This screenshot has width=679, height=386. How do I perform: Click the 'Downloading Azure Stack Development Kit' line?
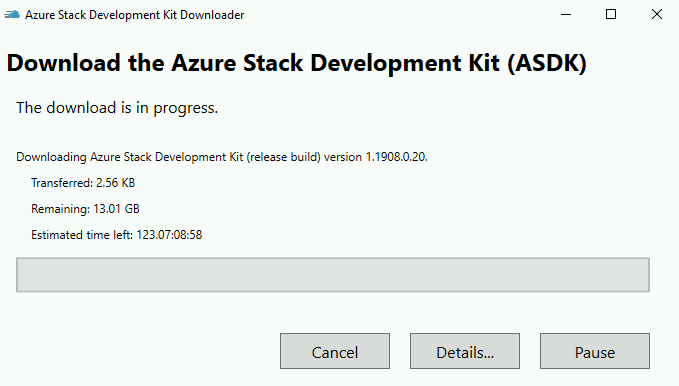pos(222,157)
